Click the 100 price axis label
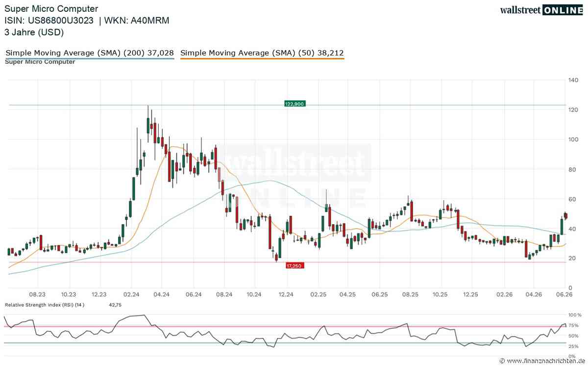This screenshot has width=588, height=368. 574,139
